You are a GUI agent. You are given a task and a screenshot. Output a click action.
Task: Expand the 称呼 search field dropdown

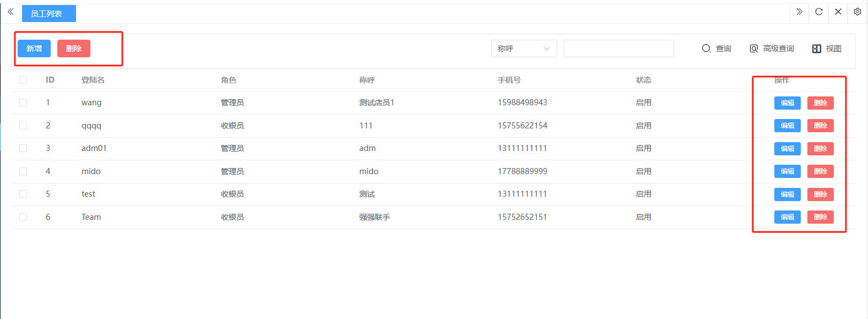(x=524, y=48)
